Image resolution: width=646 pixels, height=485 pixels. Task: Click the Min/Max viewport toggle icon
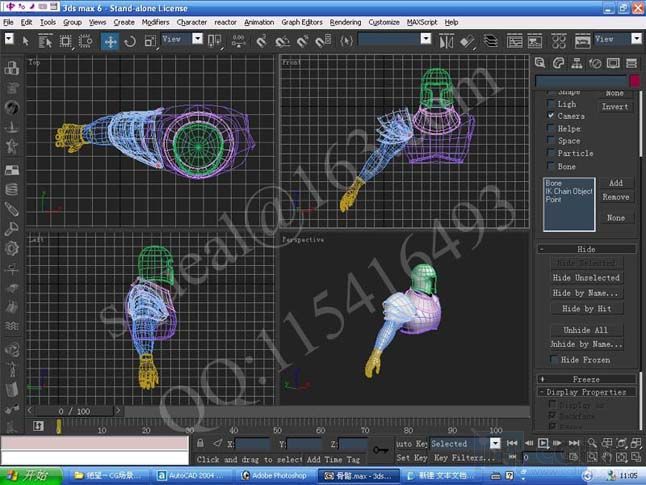636,457
